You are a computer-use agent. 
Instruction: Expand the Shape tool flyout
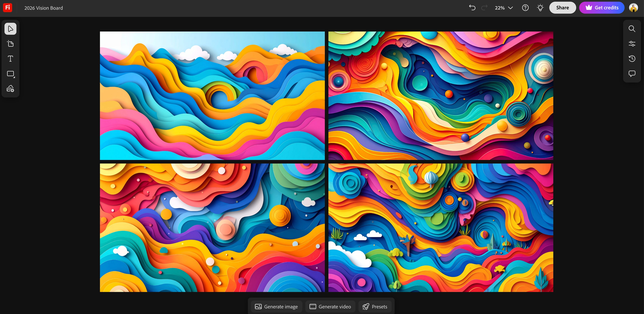[x=14, y=77]
